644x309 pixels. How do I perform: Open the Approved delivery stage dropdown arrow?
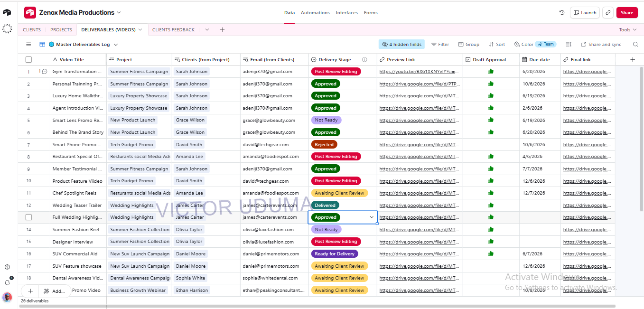pyautogui.click(x=372, y=217)
